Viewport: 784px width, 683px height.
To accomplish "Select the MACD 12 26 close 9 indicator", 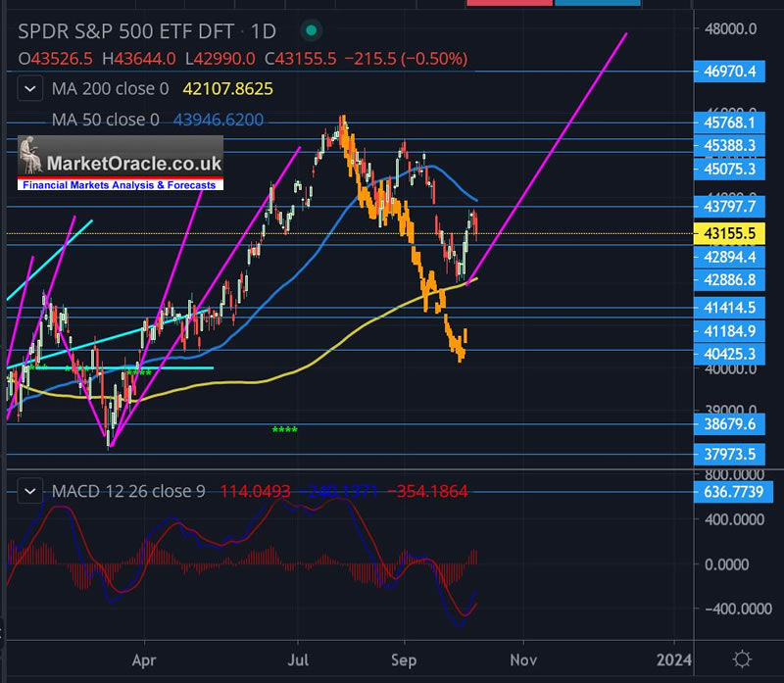I will pos(128,491).
